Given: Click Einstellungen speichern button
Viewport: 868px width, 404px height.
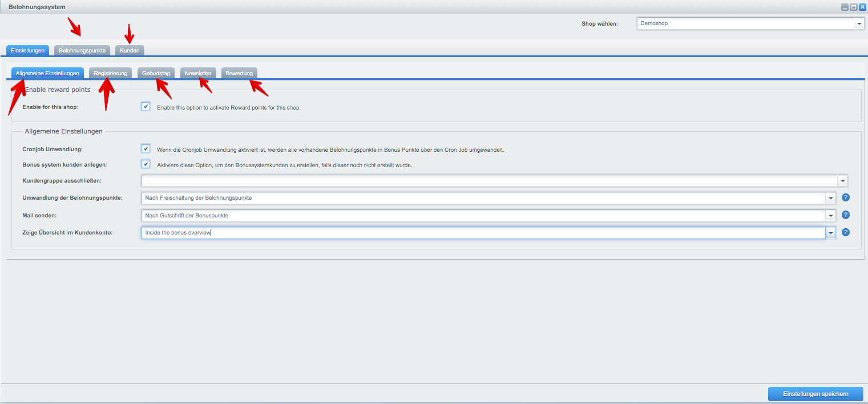Looking at the screenshot, I should [815, 394].
